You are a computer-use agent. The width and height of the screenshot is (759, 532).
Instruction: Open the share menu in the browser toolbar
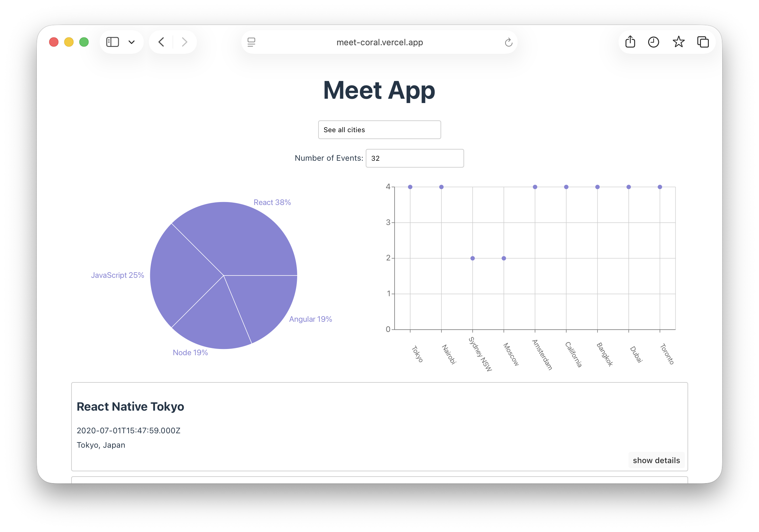(630, 42)
